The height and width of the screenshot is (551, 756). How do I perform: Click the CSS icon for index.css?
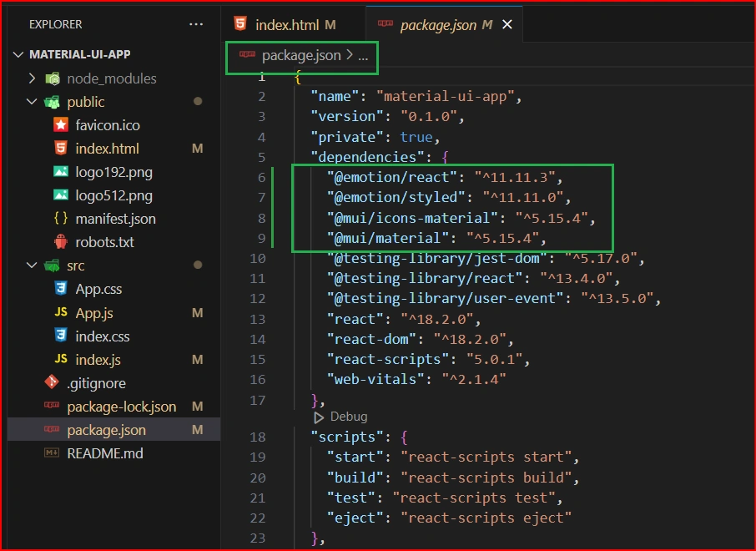pyautogui.click(x=61, y=336)
